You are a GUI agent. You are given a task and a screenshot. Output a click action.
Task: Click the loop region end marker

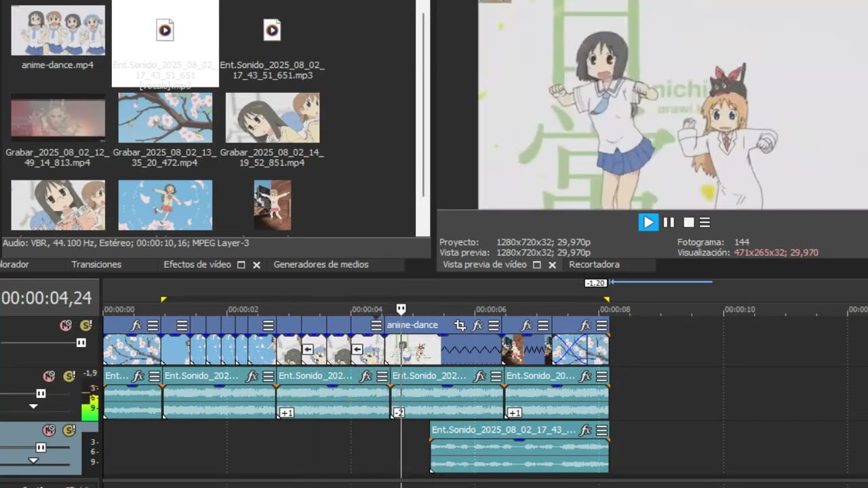(606, 299)
